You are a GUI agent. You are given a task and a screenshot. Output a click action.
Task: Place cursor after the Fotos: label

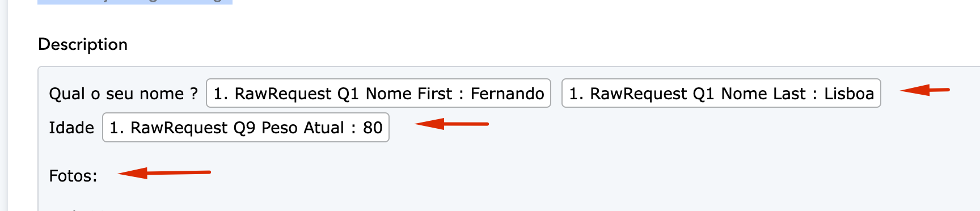(x=100, y=176)
